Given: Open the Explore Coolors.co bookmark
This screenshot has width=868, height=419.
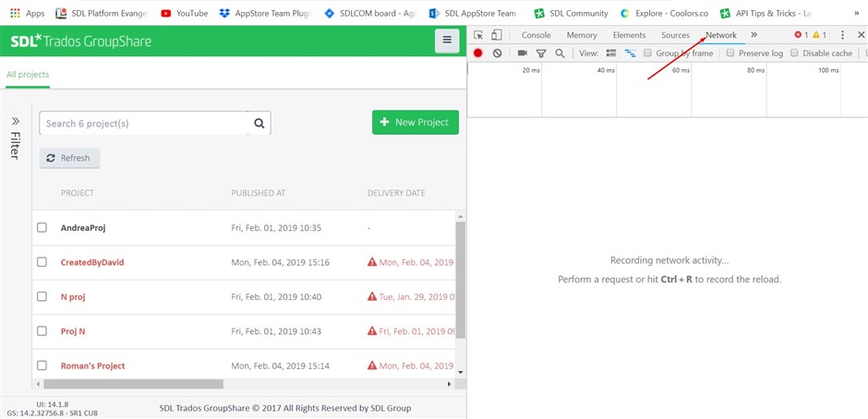Looking at the screenshot, I should click(x=664, y=13).
